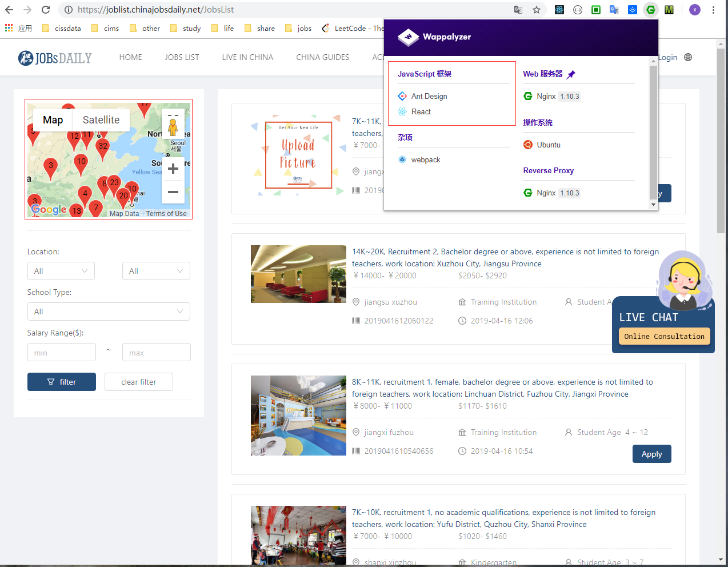This screenshot has height=567, width=728.
Task: Click map marker labeled 32
Action: click(x=103, y=147)
